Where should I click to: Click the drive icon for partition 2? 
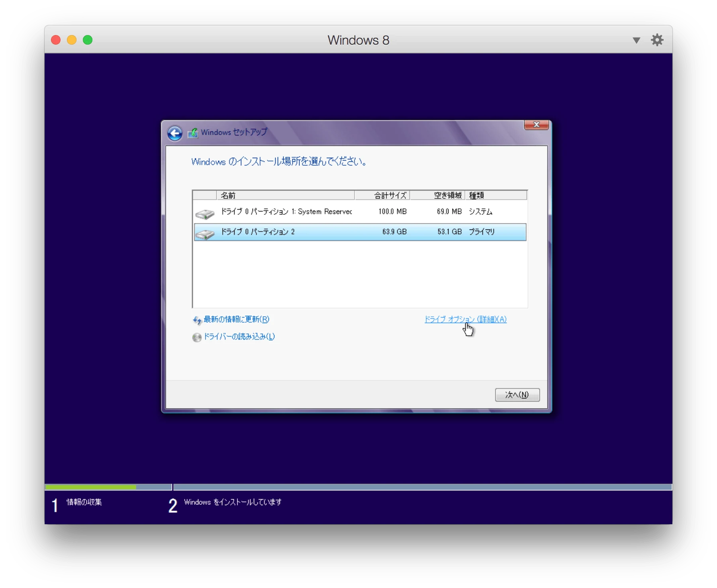[x=205, y=234]
